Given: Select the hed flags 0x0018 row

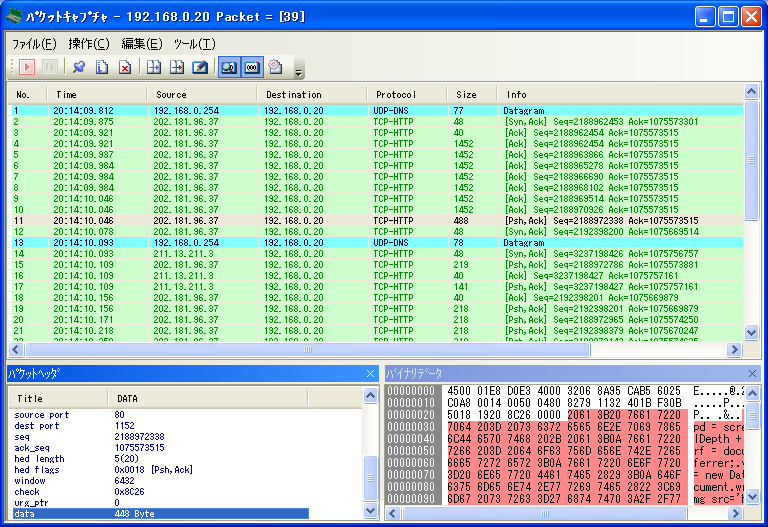Looking at the screenshot, I should point(161,470).
